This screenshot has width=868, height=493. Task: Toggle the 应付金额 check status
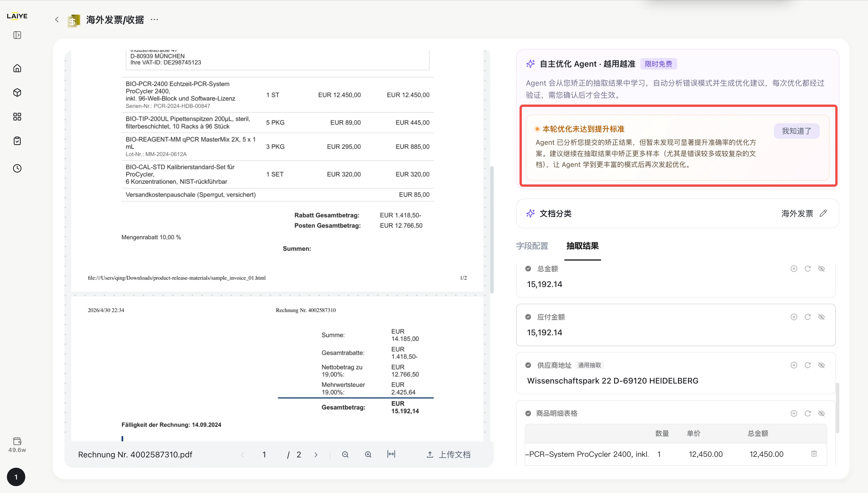pos(528,317)
